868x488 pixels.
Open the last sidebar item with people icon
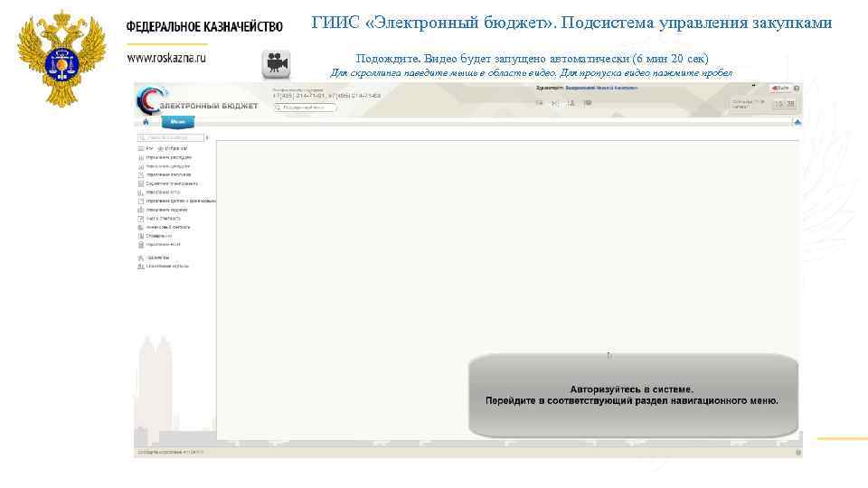pyautogui.click(x=164, y=266)
